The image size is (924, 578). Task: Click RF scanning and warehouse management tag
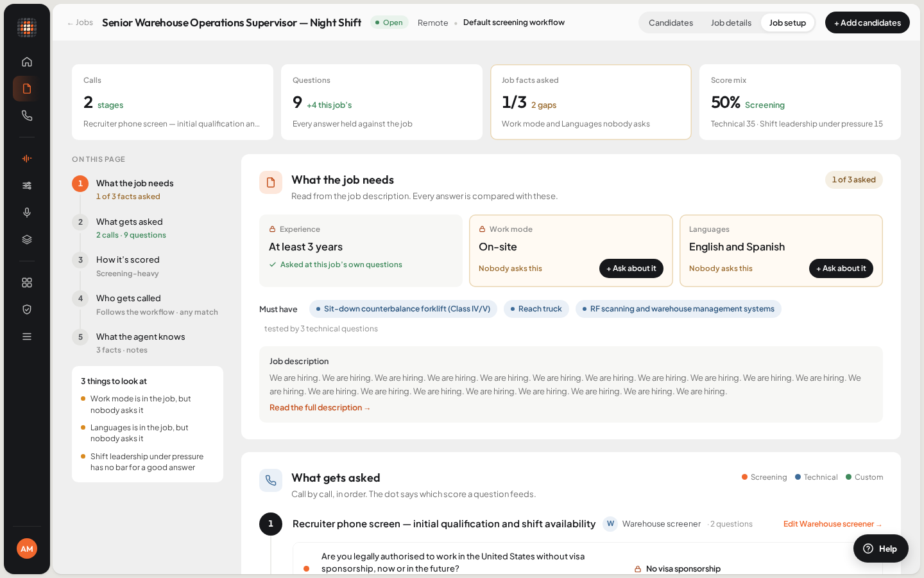(x=678, y=309)
